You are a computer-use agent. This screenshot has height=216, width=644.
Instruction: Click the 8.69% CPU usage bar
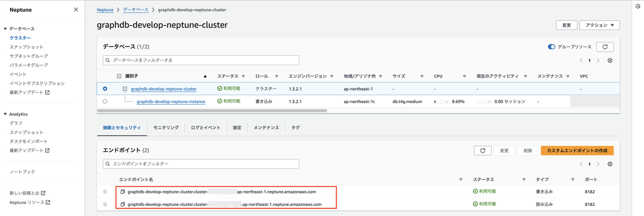(x=442, y=101)
